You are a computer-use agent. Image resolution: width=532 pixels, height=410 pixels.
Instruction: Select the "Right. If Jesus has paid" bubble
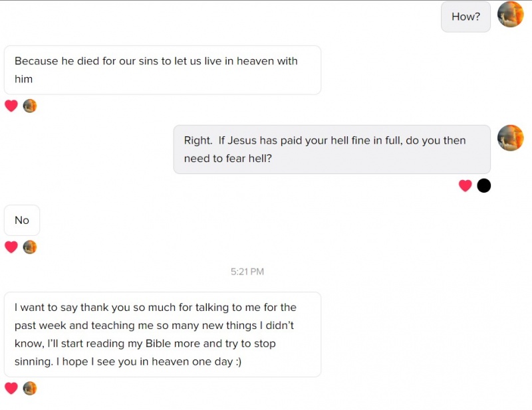point(332,150)
